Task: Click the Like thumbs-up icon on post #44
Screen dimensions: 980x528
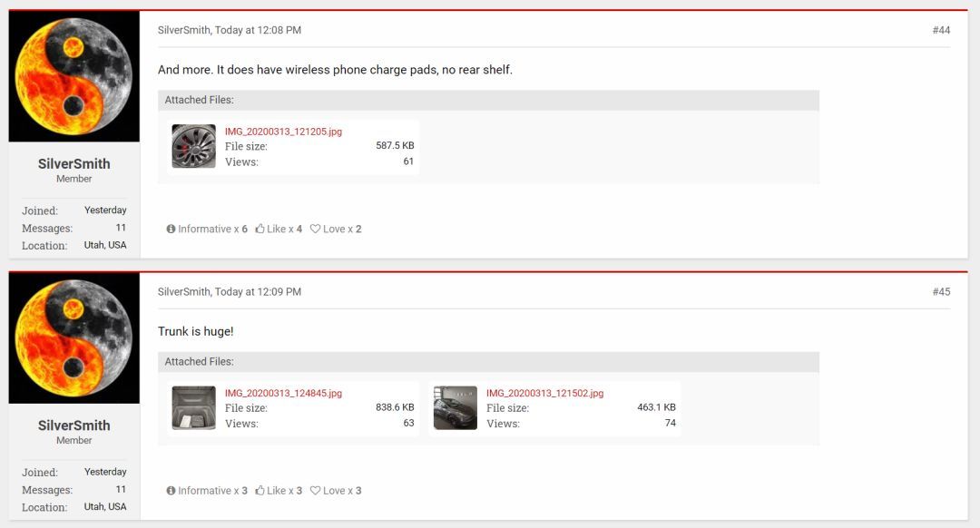Action: click(260, 229)
